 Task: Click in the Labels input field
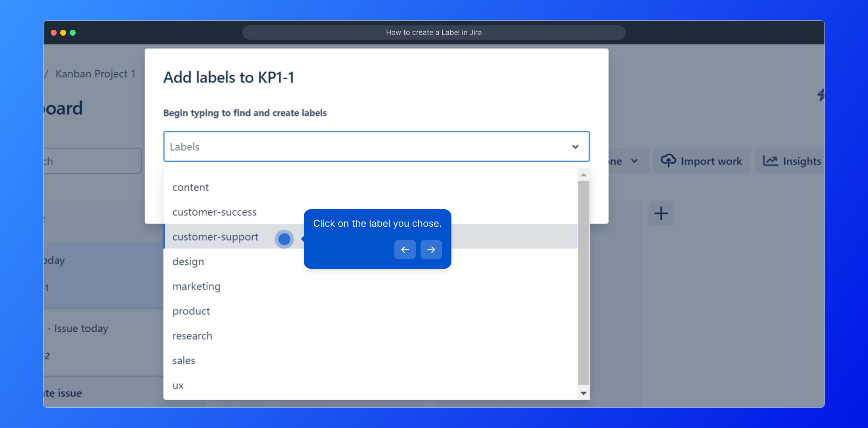[x=356, y=147]
